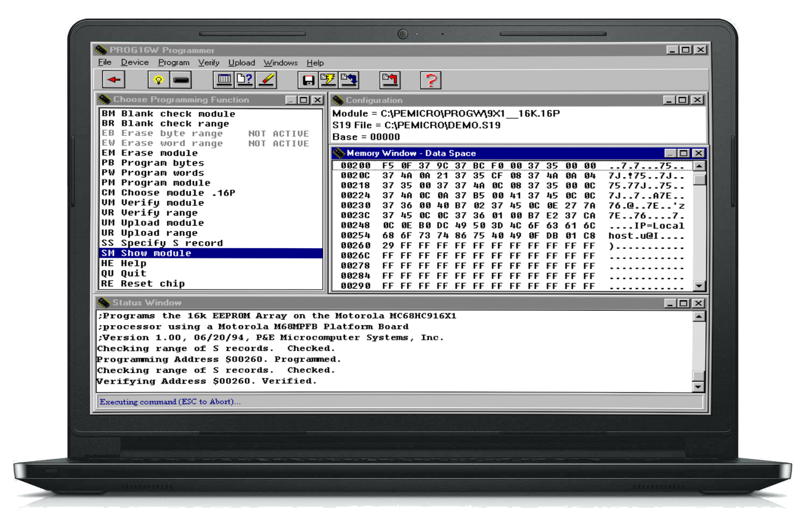Select 'QU Quit' from the programming functions
807x532 pixels.
point(131,273)
